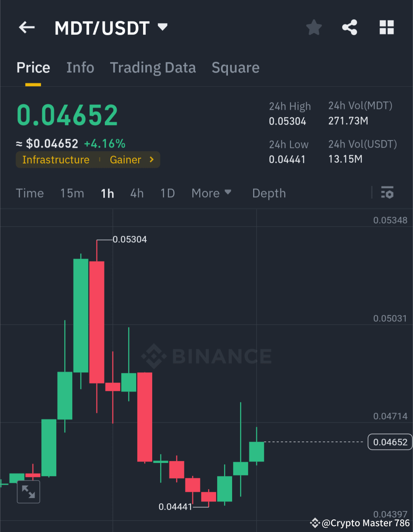The image size is (413, 532).
Task: Switch to the Trading Data tab
Action: coord(153,67)
